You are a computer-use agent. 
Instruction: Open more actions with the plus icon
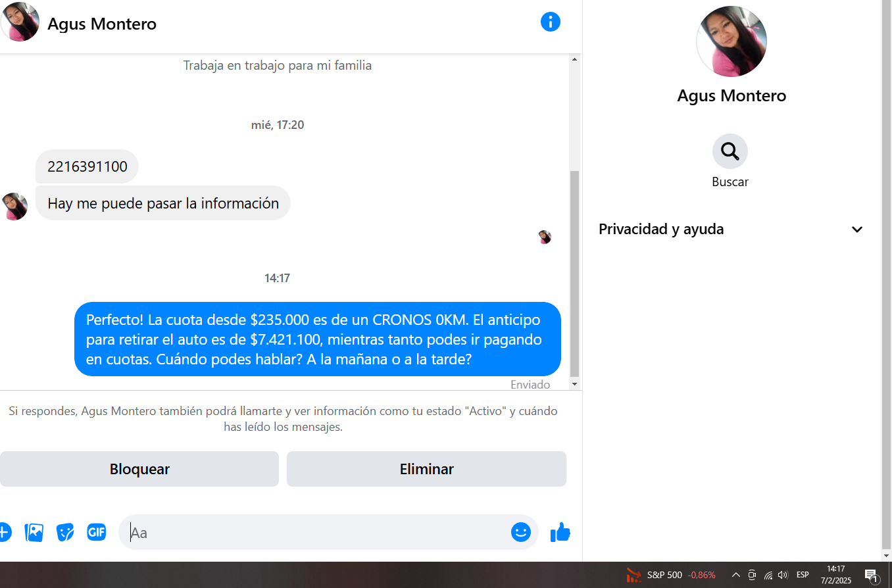(x=4, y=532)
